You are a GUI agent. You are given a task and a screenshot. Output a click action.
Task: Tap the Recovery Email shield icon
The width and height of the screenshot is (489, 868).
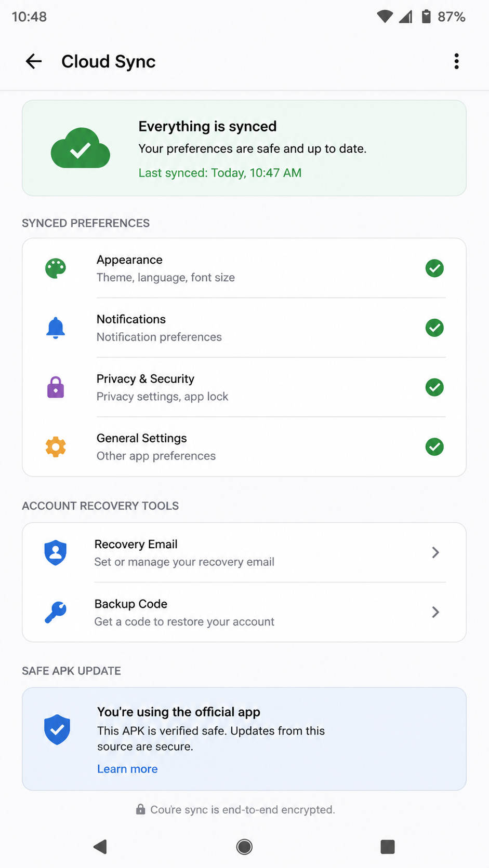coord(56,552)
